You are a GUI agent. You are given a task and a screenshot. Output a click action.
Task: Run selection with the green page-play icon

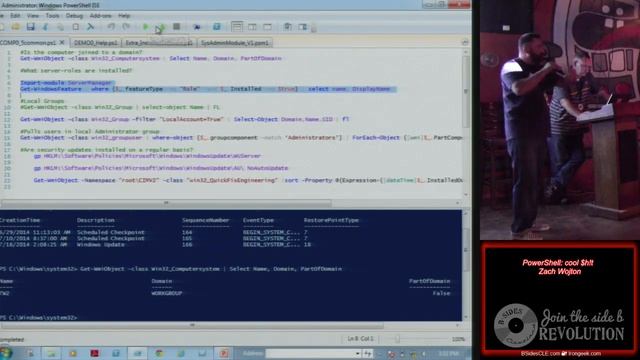[161, 27]
